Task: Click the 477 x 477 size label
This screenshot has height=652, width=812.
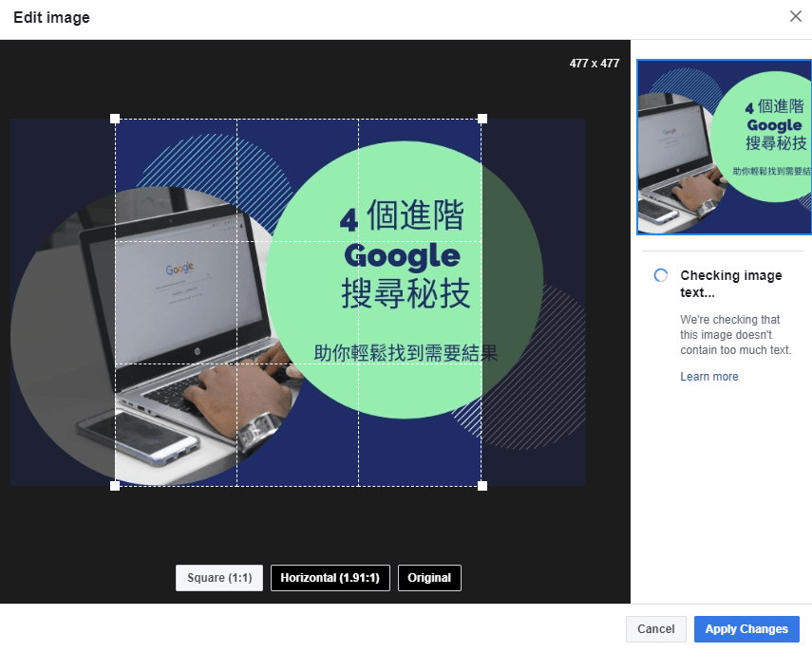Action: click(x=594, y=64)
